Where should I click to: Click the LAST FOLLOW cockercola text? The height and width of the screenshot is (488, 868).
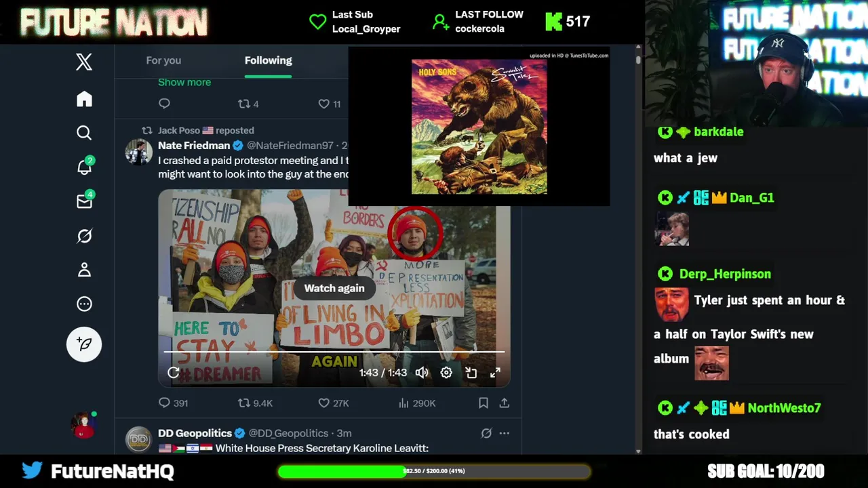click(489, 22)
